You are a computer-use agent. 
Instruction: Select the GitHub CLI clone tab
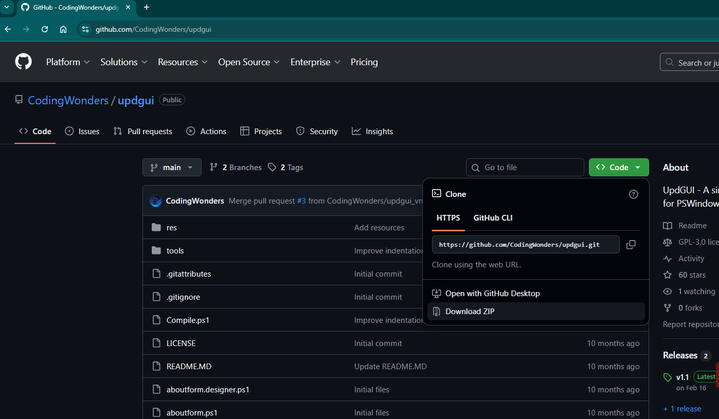pyautogui.click(x=493, y=218)
